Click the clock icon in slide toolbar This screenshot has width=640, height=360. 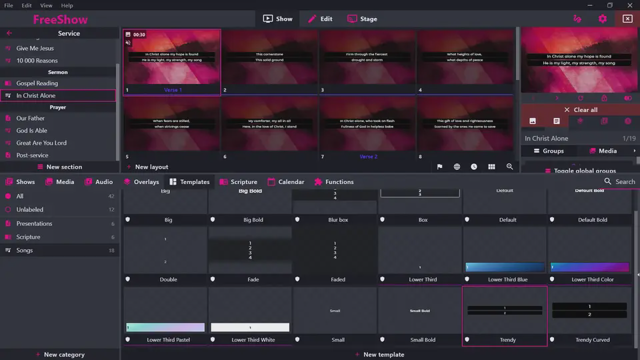click(x=474, y=167)
